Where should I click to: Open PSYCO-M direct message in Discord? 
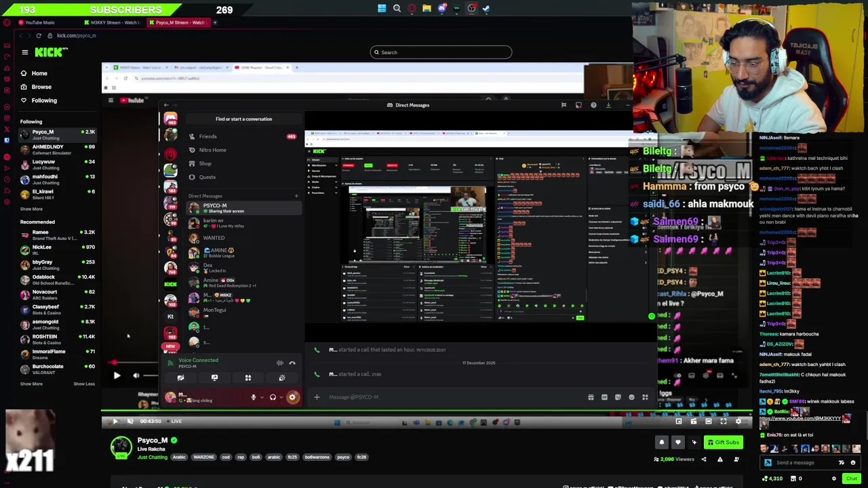244,208
